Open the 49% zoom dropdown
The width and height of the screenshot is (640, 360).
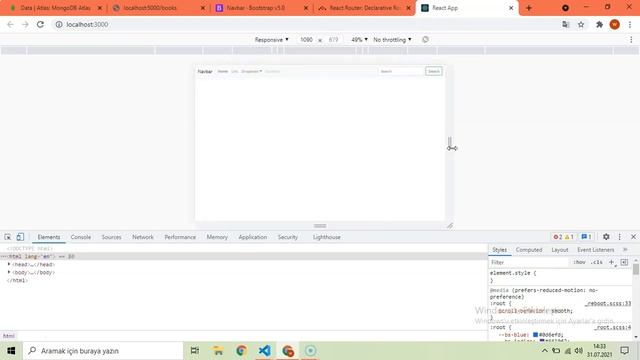tap(359, 40)
